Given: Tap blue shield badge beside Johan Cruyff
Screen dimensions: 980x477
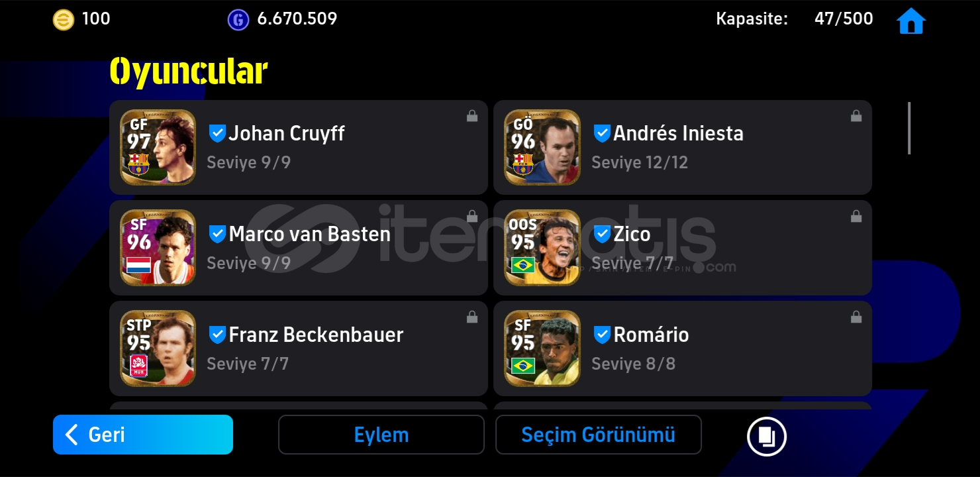Looking at the screenshot, I should [x=217, y=133].
